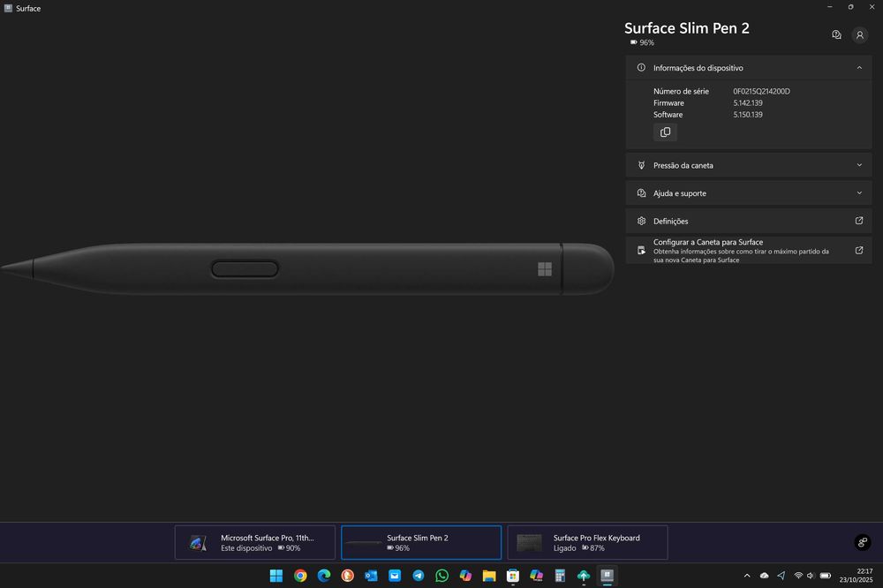This screenshot has height=588, width=883.
Task: Select the Microsoft Surface Pro device tab
Action: click(x=255, y=542)
